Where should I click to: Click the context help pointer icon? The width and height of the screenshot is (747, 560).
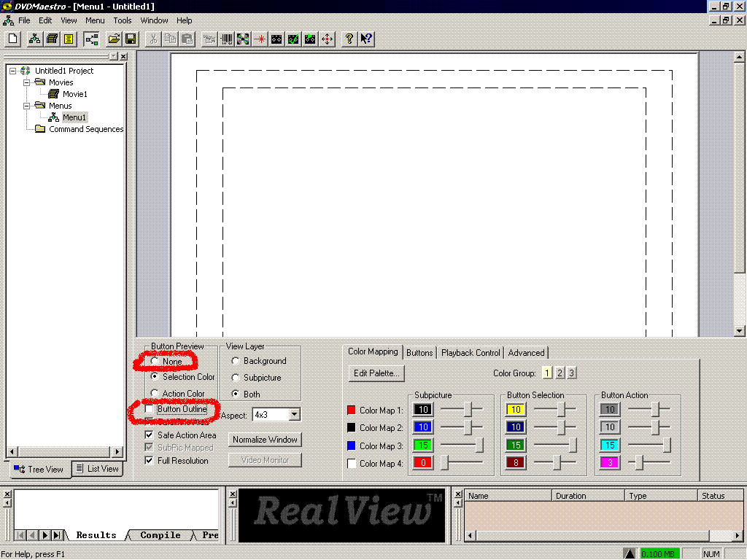point(366,39)
